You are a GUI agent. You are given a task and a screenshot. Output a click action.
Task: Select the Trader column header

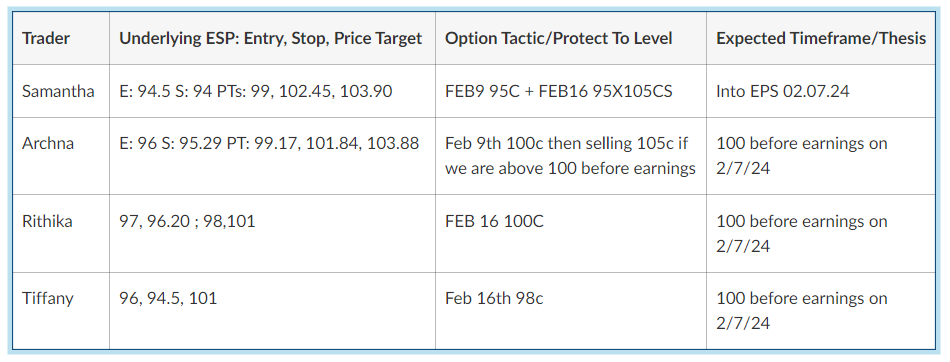tap(61, 39)
